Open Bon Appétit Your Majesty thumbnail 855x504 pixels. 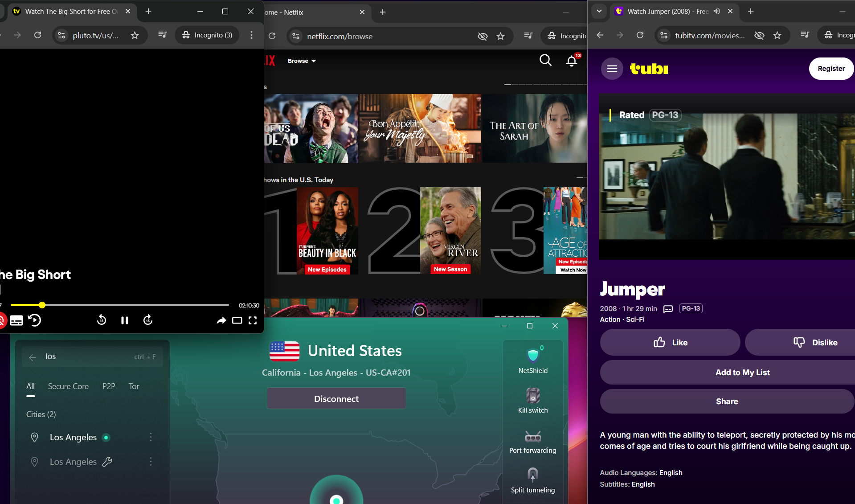420,128
